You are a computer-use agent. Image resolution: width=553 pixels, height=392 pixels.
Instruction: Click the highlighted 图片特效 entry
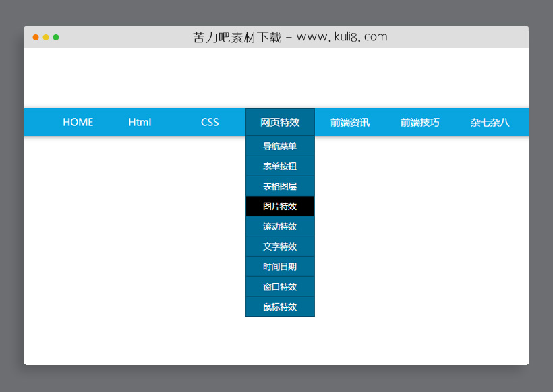[280, 206]
